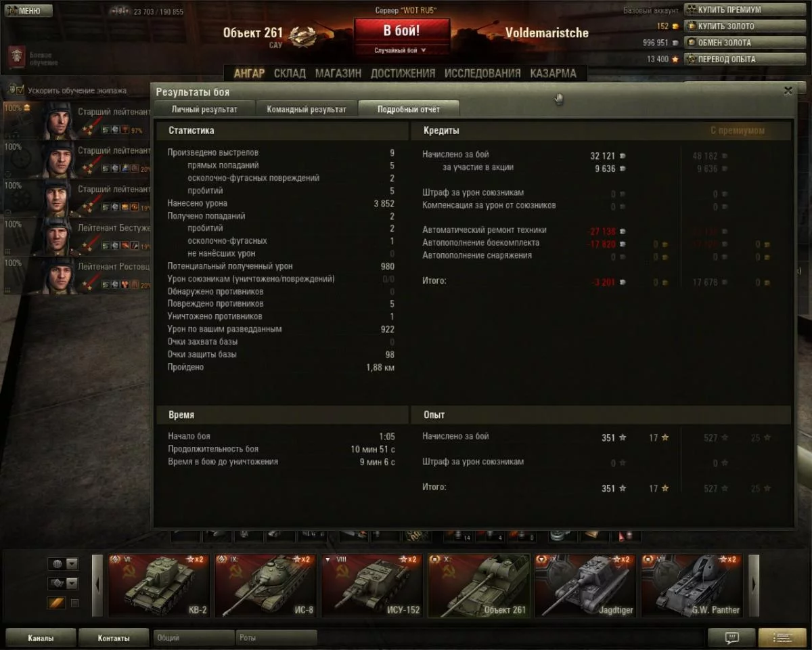Screen dimensions: 812x650
Task: Select second crew member Старший лейтенант portrait
Action: (x=60, y=160)
